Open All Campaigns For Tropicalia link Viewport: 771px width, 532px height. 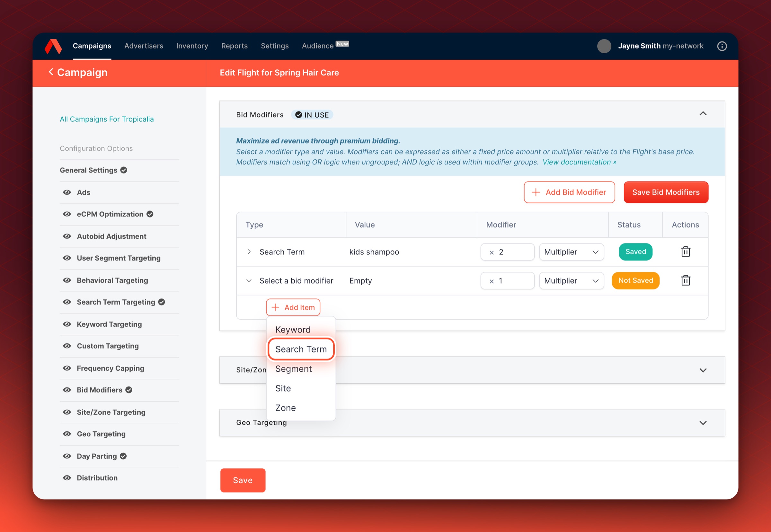[107, 119]
